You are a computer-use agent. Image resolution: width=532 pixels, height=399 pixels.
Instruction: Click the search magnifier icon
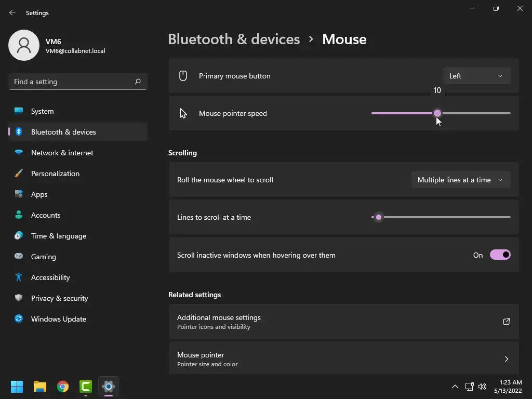click(x=138, y=82)
